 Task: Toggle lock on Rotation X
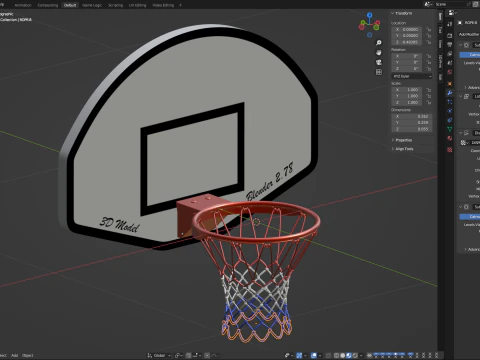429,56
